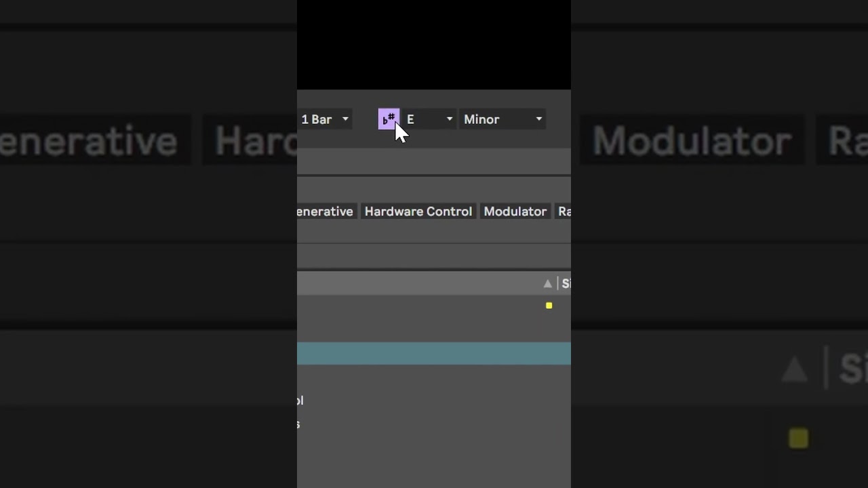868x488 pixels.
Task: Click the sharp sort-direction triangle in list header
Action: [x=548, y=284]
